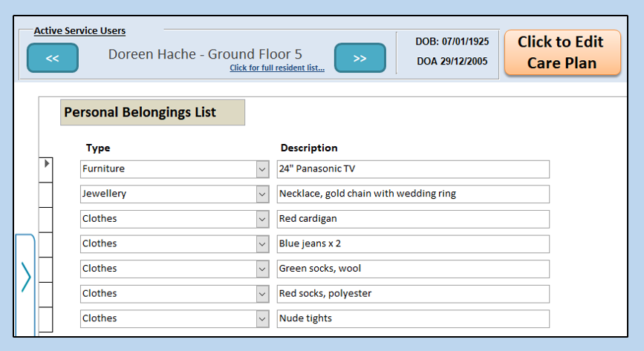Expand the left side panel chevron

pos(26,277)
